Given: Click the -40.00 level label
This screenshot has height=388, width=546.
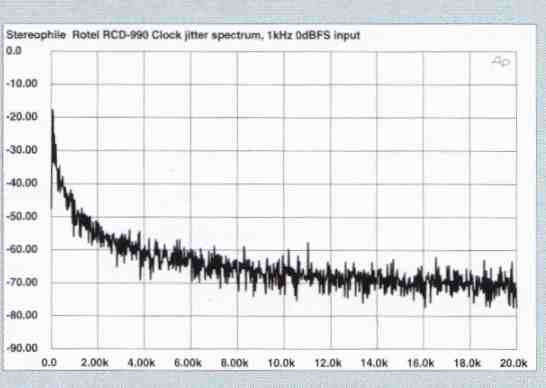Looking at the screenshot, I should [22, 183].
